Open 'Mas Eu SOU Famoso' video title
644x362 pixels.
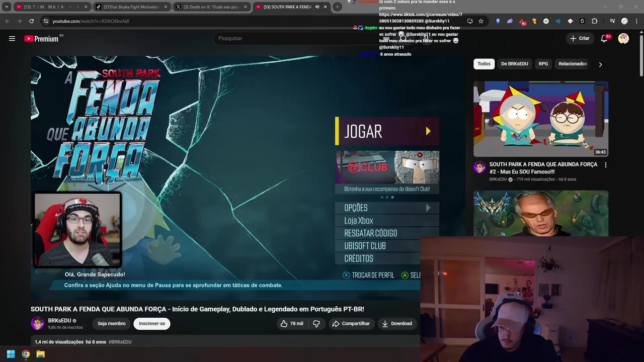543,168
